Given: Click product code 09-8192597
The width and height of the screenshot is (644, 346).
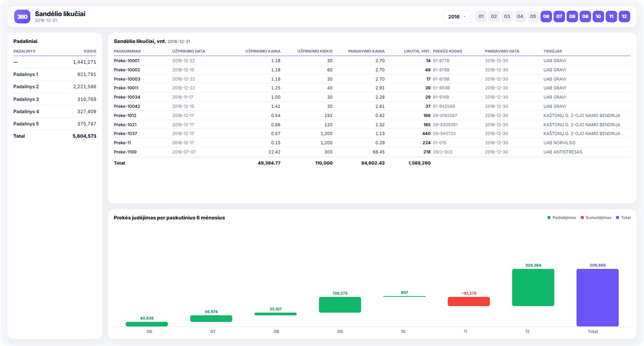Looking at the screenshot, I should click(x=445, y=116).
